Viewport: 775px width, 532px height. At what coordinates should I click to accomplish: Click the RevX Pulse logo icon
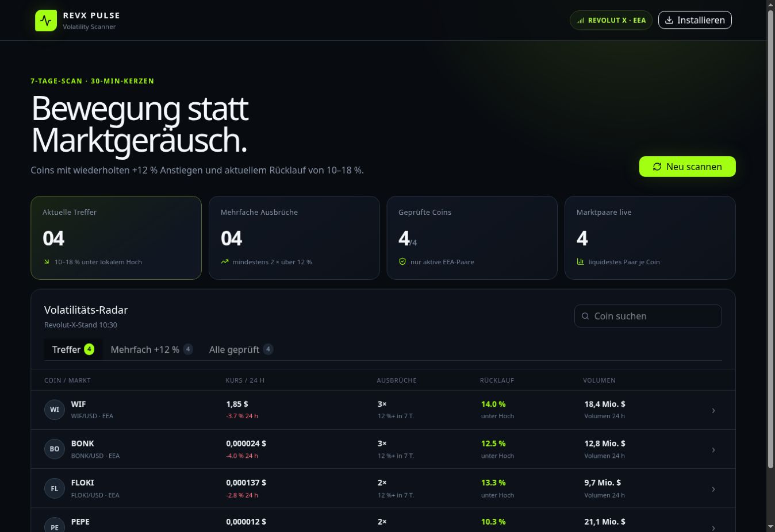tap(46, 21)
